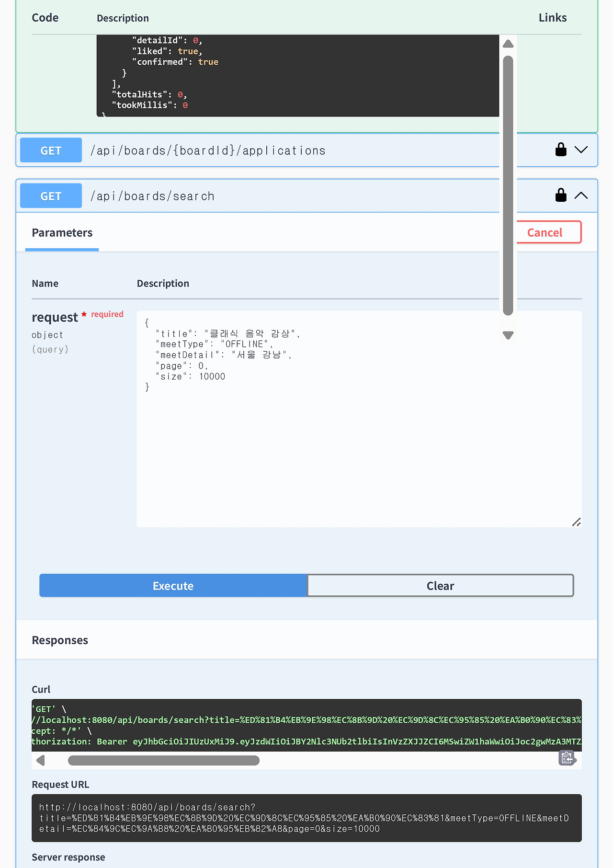This screenshot has height=868, width=613.
Task: Click the GET badge for the boards search endpoint
Action: pos(51,196)
